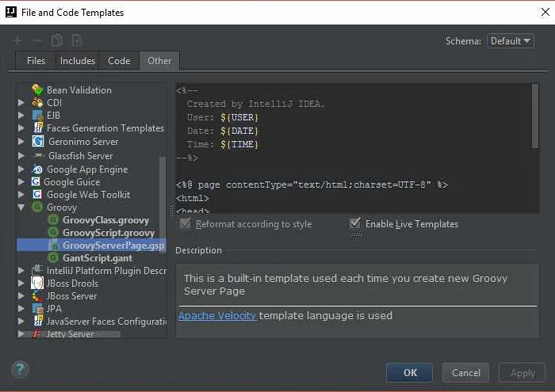Viewport: 555px width, 392px height.
Task: Expand the Google Guice node
Action: coord(21,181)
